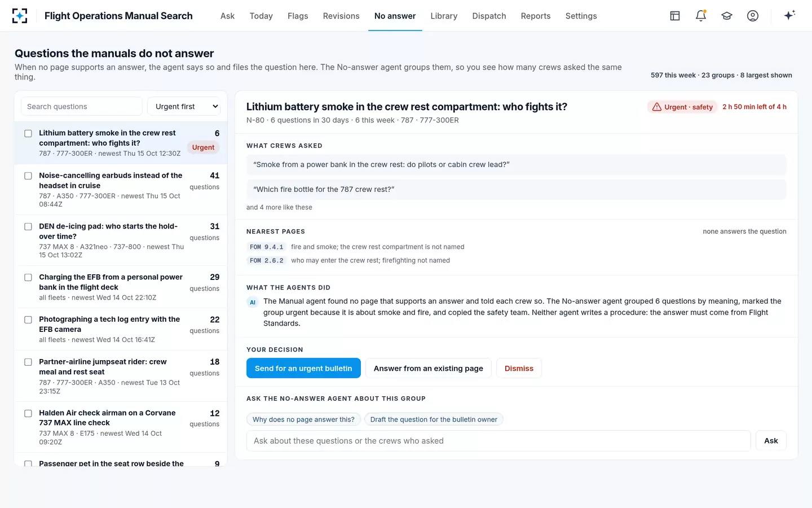
Task: Open the Flags tab
Action: click(x=298, y=16)
